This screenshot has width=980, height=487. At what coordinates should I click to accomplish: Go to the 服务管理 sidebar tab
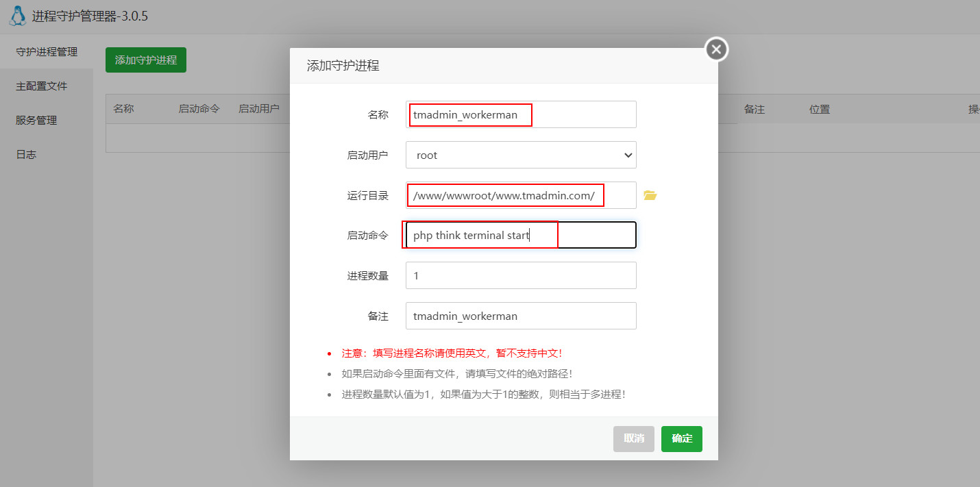(x=36, y=121)
